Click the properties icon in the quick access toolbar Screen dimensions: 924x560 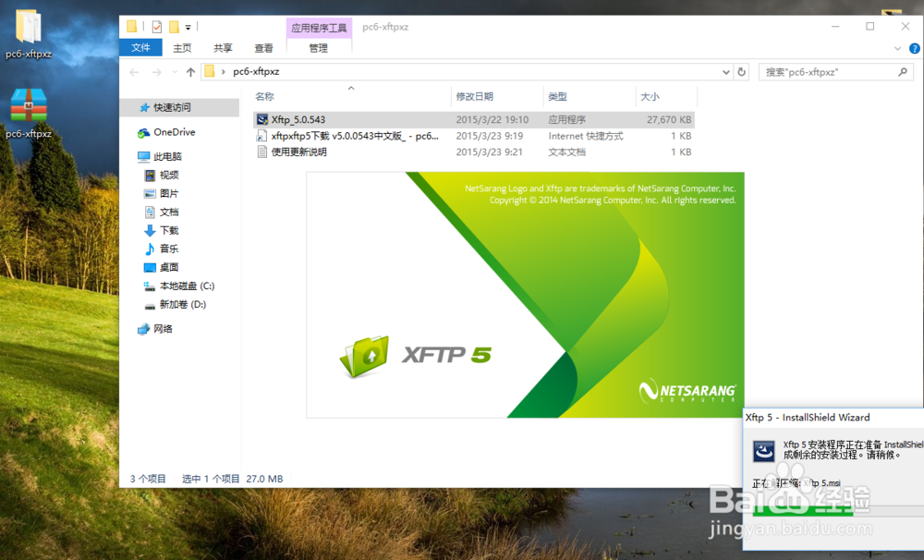tap(157, 27)
